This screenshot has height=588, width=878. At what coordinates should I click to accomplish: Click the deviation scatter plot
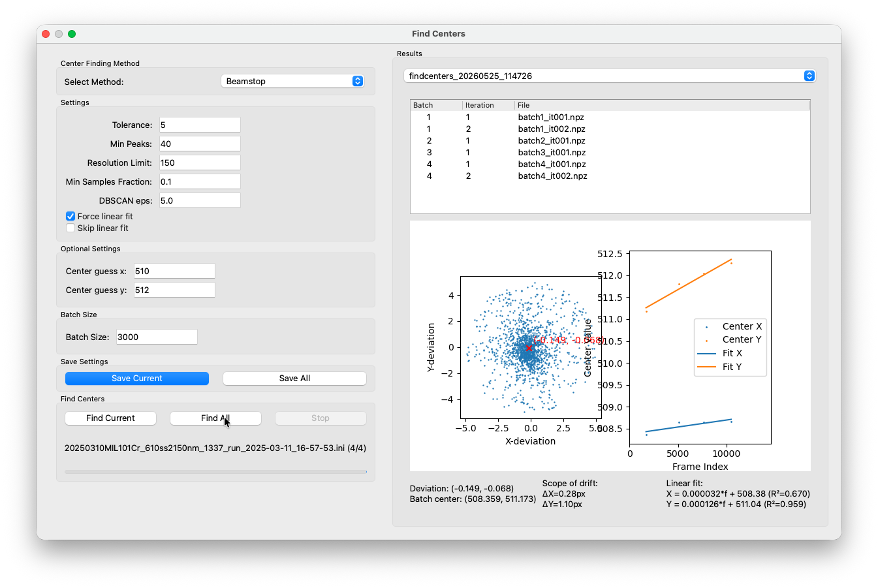pyautogui.click(x=531, y=347)
